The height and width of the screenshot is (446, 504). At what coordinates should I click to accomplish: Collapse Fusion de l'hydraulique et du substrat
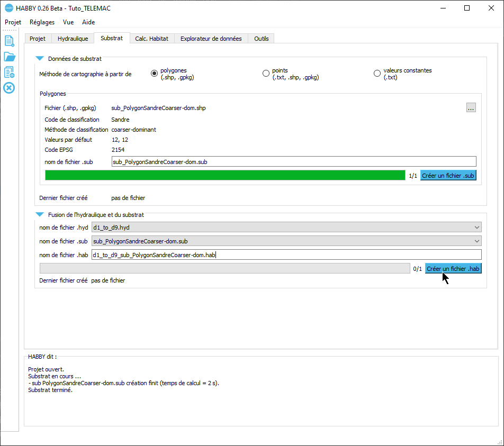click(x=40, y=215)
